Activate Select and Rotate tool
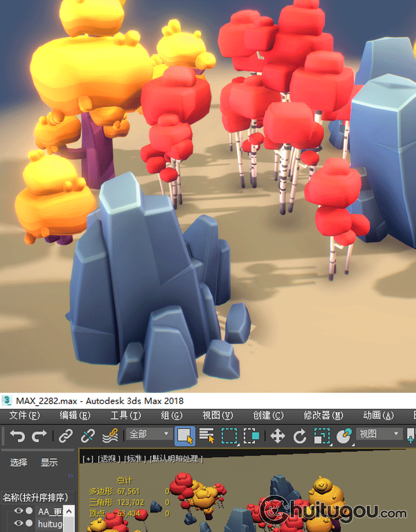416x532 pixels. tap(300, 436)
